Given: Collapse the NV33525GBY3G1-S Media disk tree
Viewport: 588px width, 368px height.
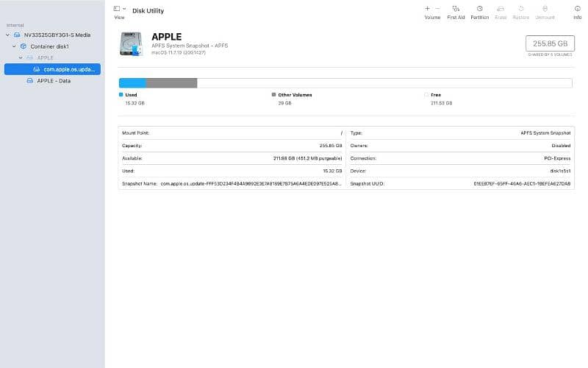Looking at the screenshot, I should pos(7,35).
